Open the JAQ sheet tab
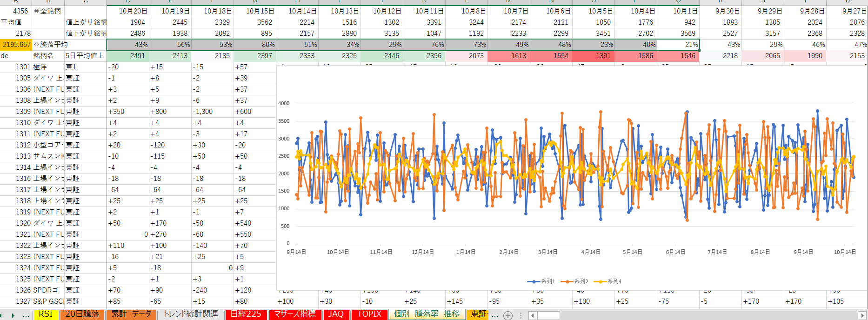This screenshot has height=320, width=868. click(336, 314)
